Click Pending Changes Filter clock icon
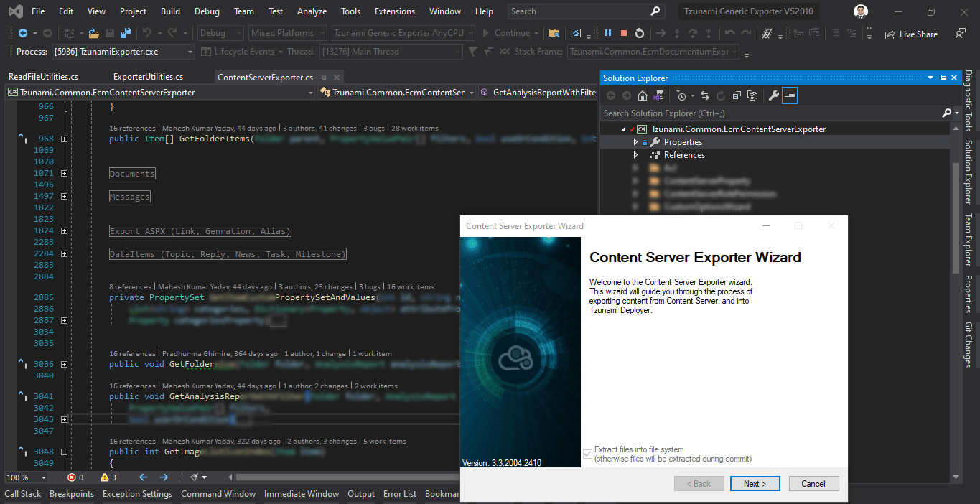Viewport: 980px width, 504px height. pos(681,95)
